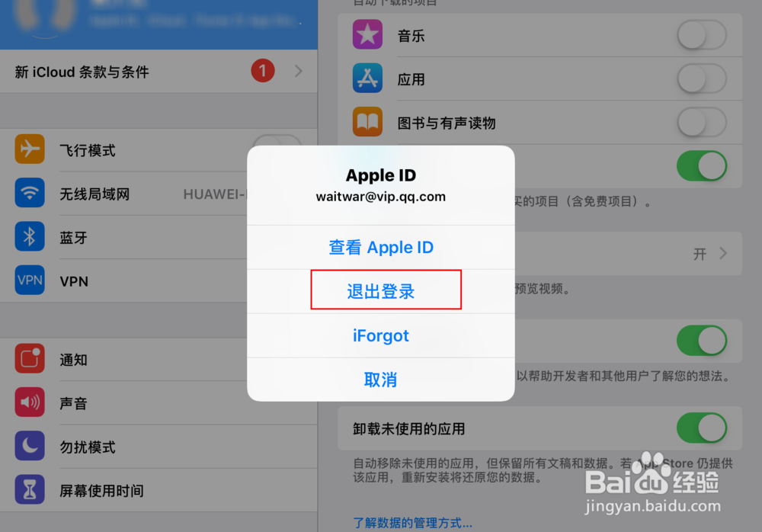Tap the Airplane Mode icon

pos(30,149)
